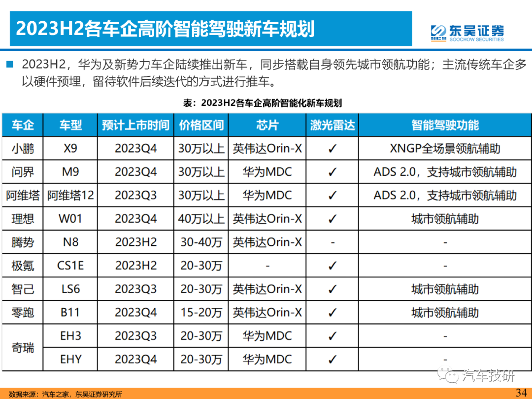
Task: Click the "激光雷达" column header
Action: click(332, 125)
